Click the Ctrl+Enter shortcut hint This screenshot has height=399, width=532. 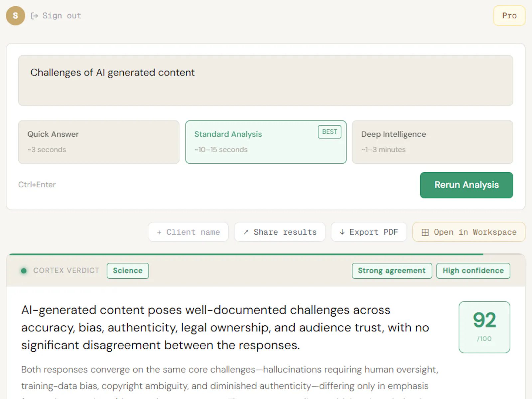(37, 185)
